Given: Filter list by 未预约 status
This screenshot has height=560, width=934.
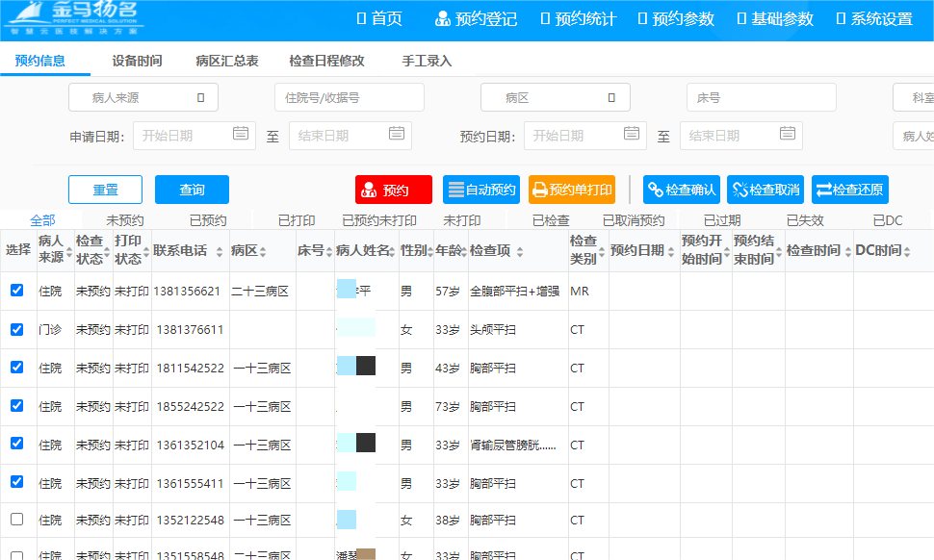Looking at the screenshot, I should (x=124, y=220).
